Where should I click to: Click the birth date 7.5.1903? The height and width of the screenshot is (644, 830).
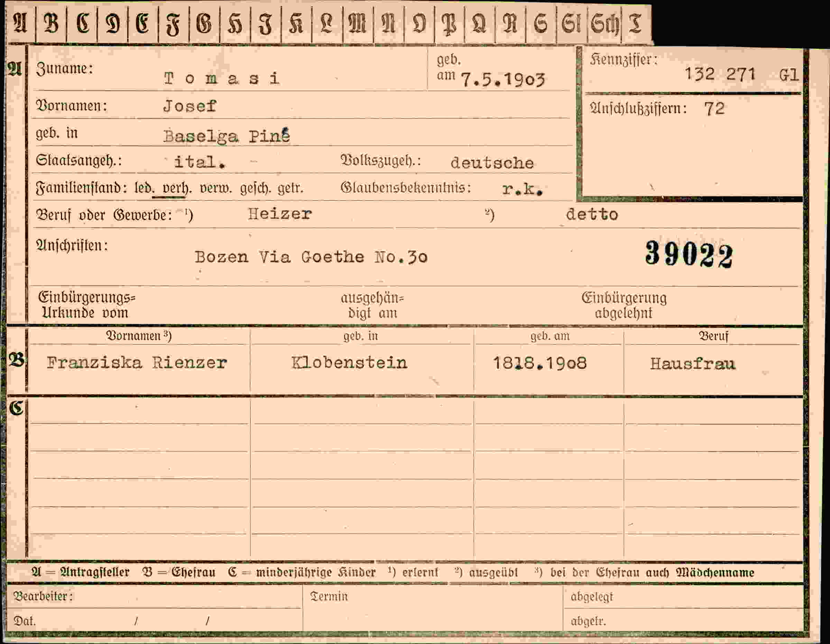tap(503, 80)
